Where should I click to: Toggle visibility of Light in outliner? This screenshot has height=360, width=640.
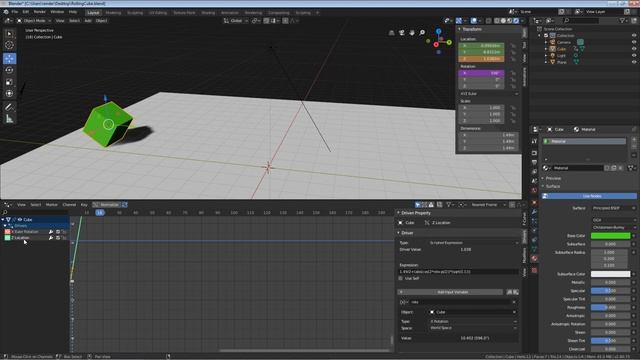pos(634,55)
